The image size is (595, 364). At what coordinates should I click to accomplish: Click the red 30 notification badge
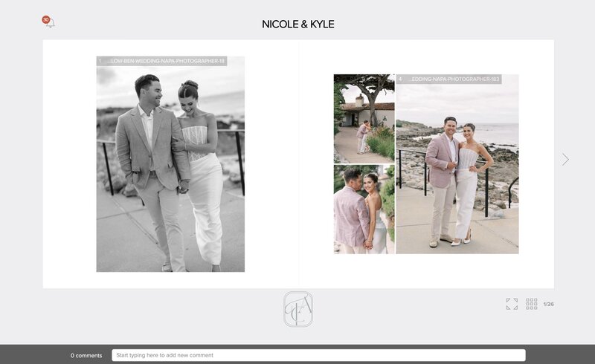pos(46,20)
